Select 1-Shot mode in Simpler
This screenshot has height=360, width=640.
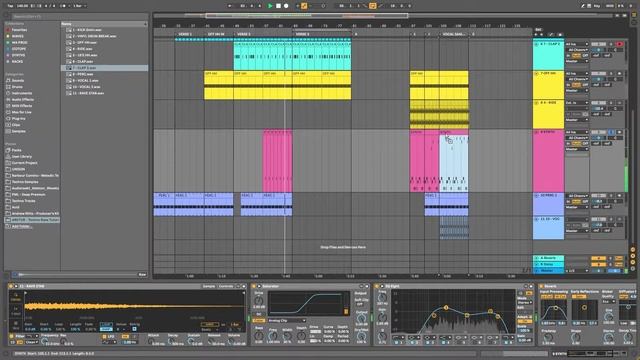pos(16,311)
